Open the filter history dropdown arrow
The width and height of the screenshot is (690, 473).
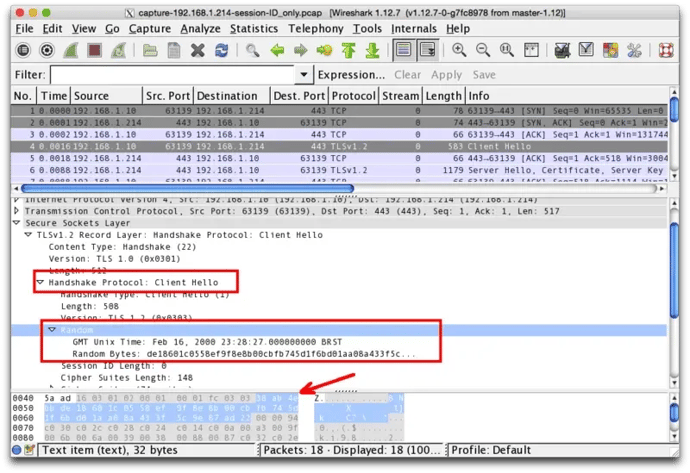coord(304,75)
